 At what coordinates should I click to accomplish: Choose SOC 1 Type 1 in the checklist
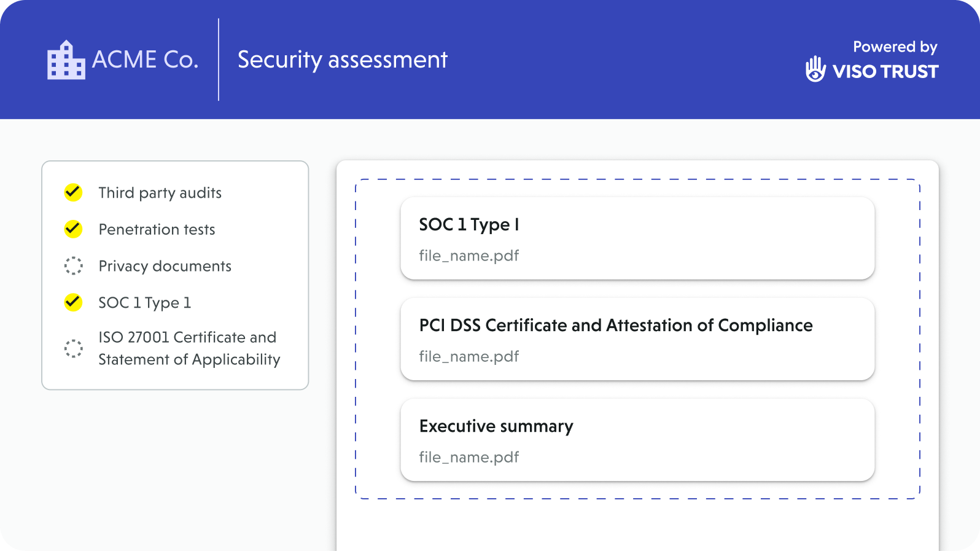point(144,303)
